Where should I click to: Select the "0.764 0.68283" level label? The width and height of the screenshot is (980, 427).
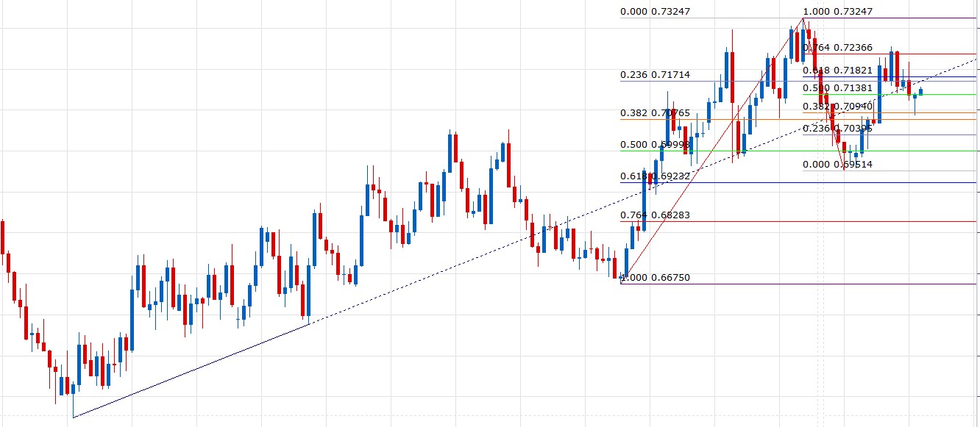[655, 215]
